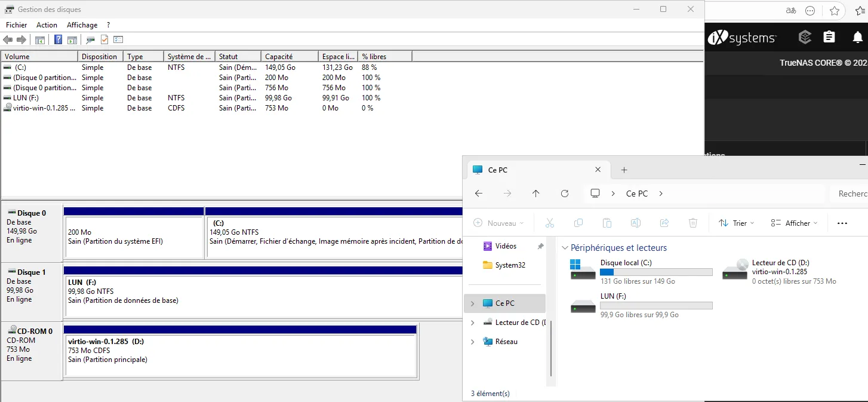Refresh the Ce PC Explorer view
The image size is (868, 402).
coord(565,194)
